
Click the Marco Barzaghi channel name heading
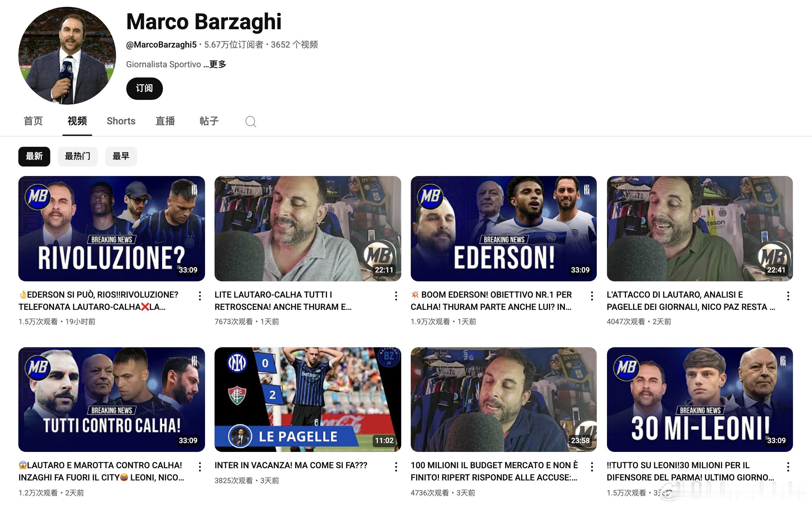(x=204, y=22)
